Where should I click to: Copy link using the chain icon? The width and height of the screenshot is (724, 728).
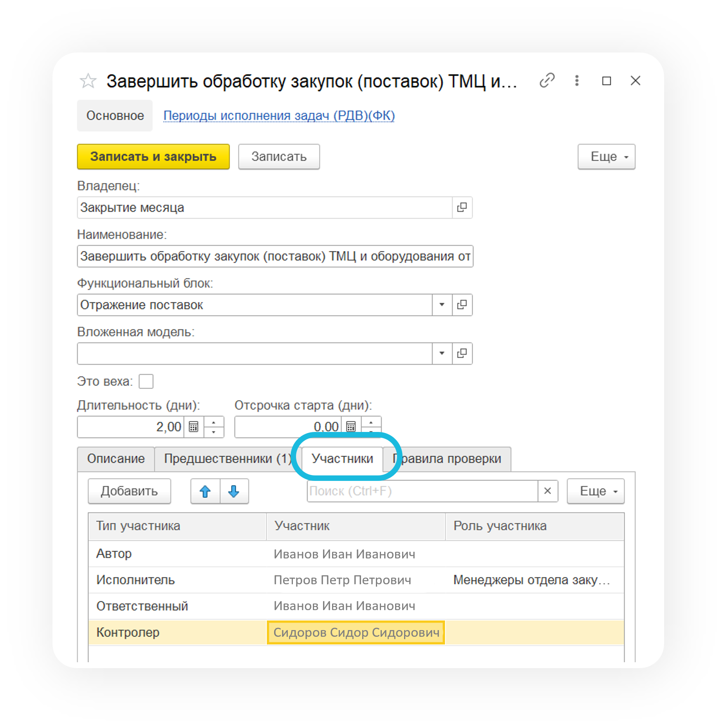tap(547, 81)
